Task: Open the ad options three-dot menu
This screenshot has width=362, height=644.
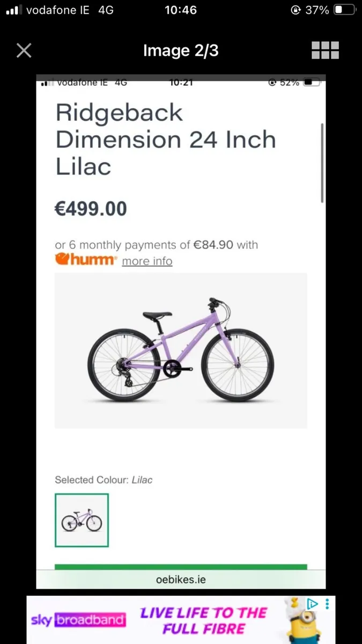Action: (327, 604)
